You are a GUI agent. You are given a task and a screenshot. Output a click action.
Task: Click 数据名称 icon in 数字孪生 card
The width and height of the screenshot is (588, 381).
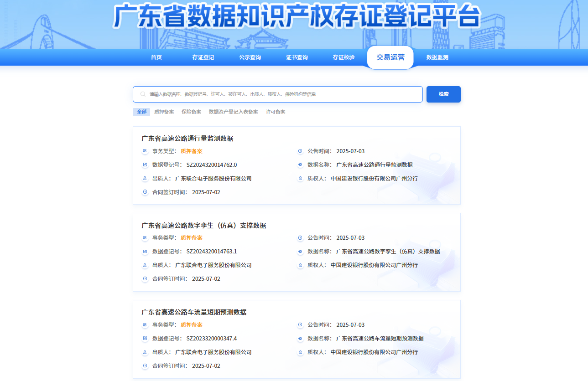click(x=300, y=251)
